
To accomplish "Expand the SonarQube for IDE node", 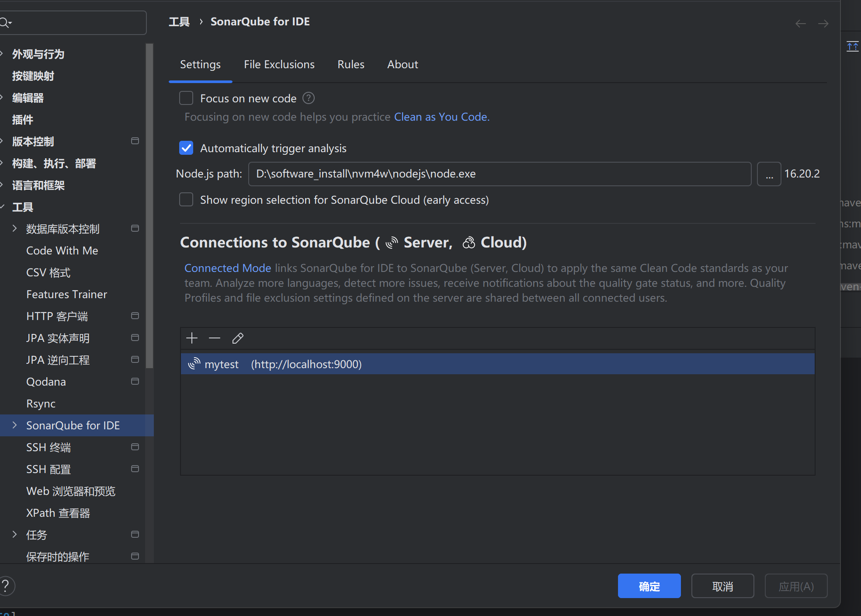I will [14, 425].
